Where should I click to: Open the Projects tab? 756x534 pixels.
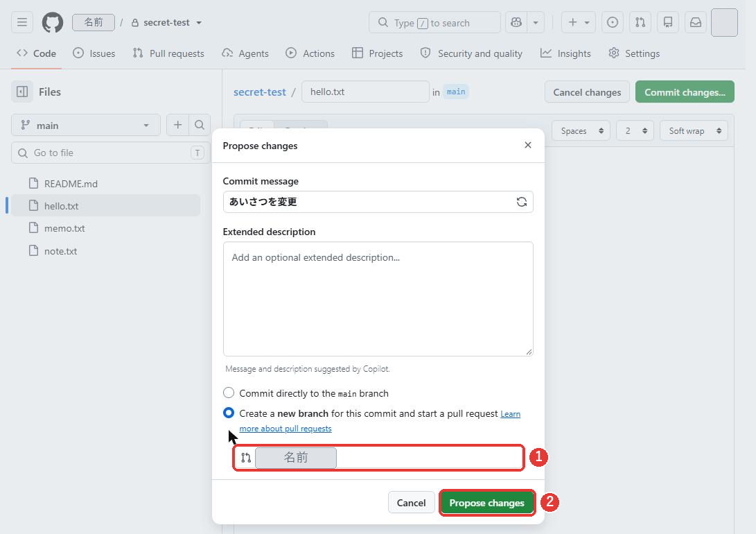[378, 53]
